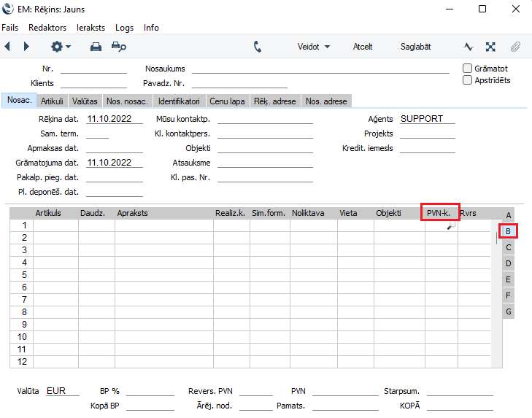Open the activity workflow icon

pyautogui.click(x=469, y=47)
